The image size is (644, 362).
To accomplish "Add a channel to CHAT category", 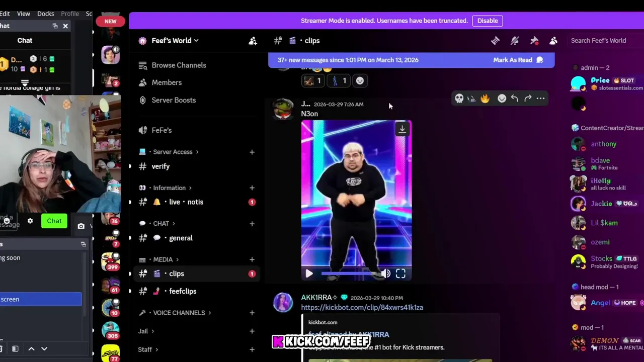I will [x=252, y=224].
